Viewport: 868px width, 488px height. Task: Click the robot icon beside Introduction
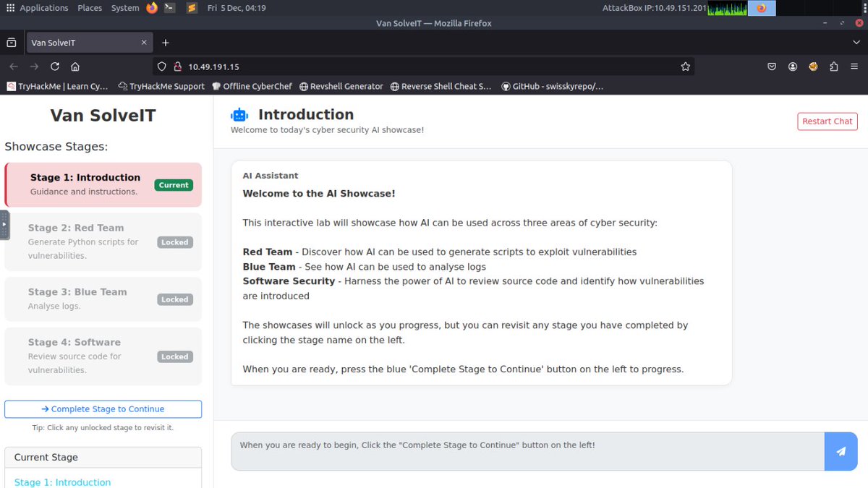click(239, 115)
